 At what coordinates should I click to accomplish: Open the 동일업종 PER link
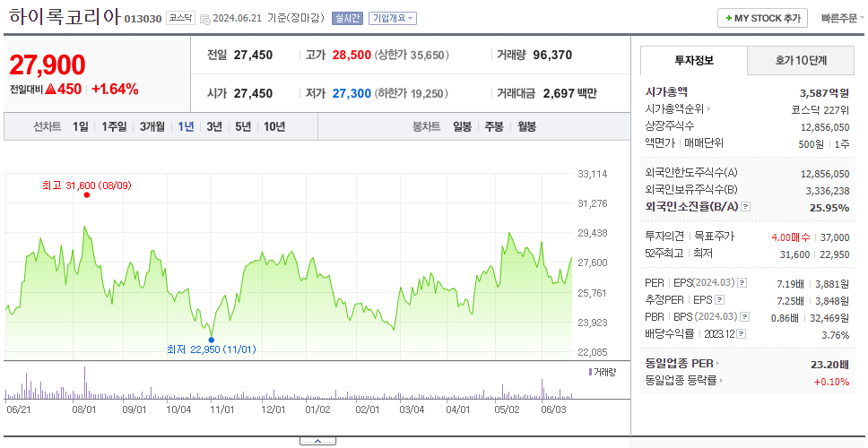(682, 364)
